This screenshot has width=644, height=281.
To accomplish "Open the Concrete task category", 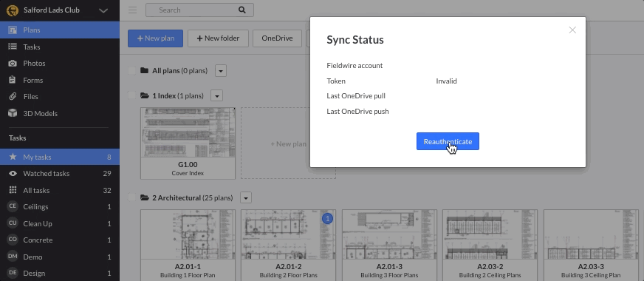I will 60,240.
